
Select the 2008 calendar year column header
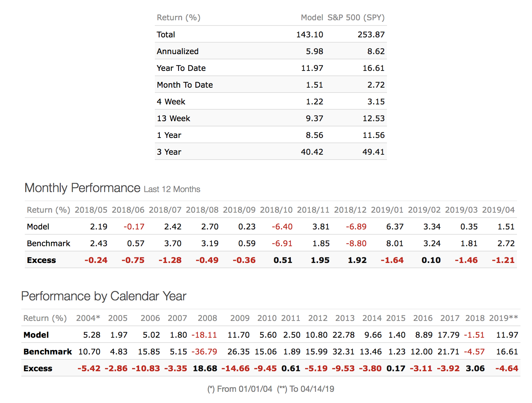point(207,318)
